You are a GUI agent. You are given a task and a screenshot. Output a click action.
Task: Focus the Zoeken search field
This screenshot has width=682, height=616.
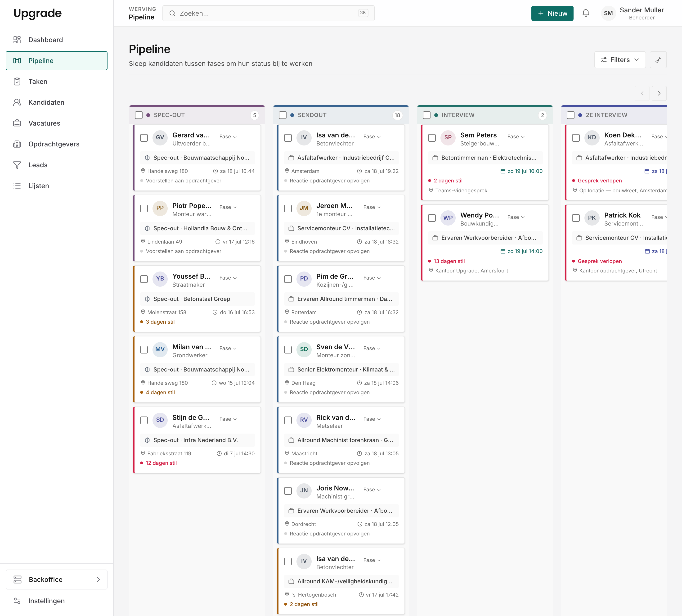(x=268, y=13)
